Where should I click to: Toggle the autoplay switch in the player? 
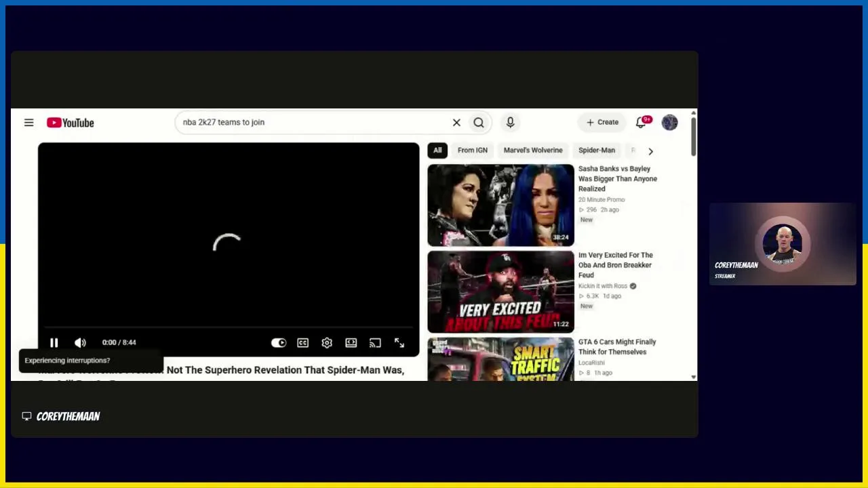279,342
